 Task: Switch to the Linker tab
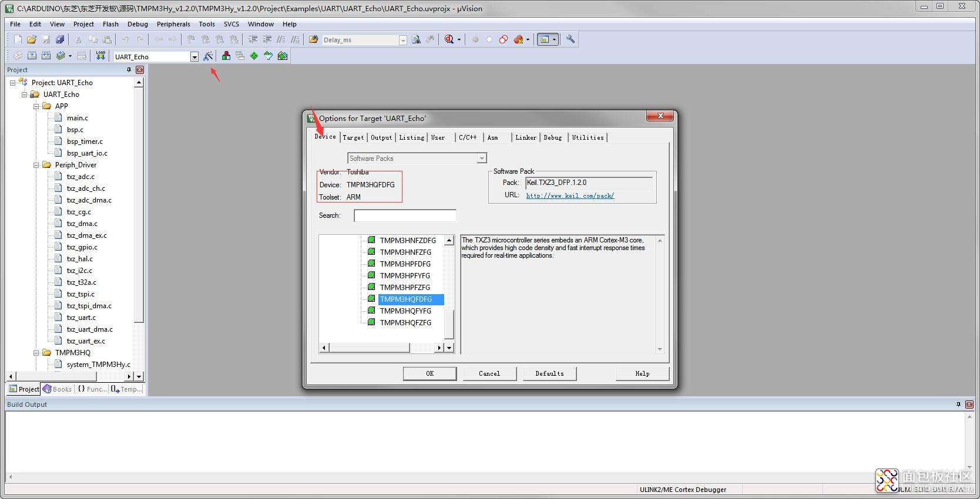point(526,137)
